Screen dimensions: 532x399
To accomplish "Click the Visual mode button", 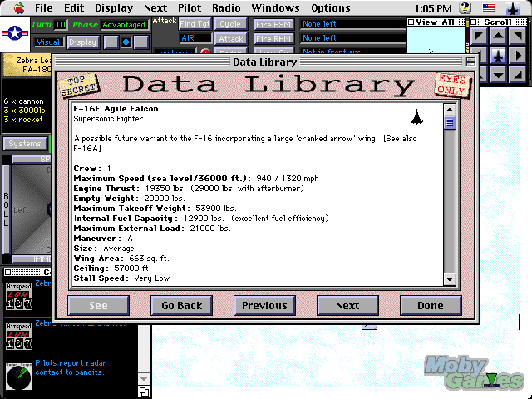I will point(48,42).
